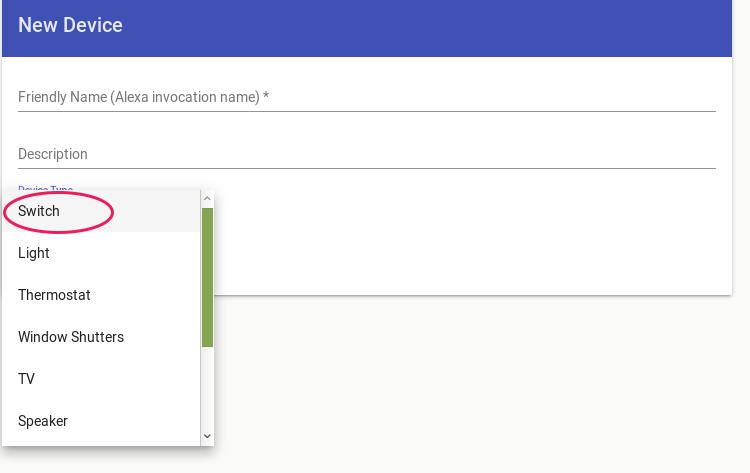Click the underline beneath the Description field
Image resolution: width=750 pixels, height=473 pixels.
click(366, 168)
